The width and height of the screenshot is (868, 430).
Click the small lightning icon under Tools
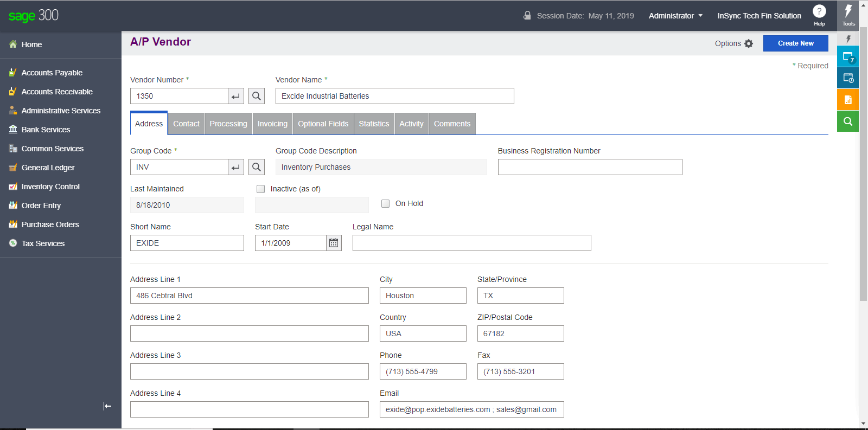click(x=848, y=38)
